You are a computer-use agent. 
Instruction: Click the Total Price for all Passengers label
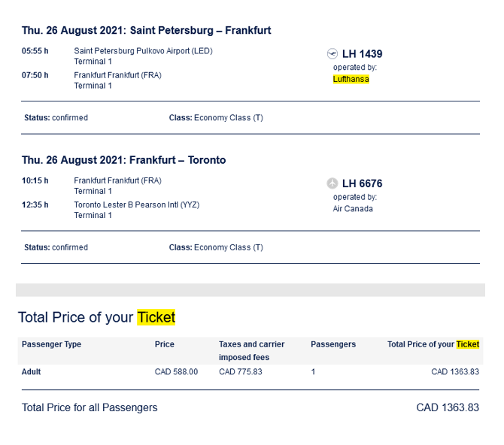pyautogui.click(x=90, y=407)
